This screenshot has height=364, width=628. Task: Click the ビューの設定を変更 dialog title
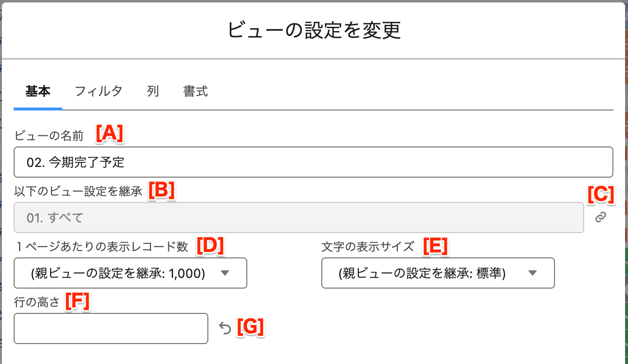click(x=314, y=30)
